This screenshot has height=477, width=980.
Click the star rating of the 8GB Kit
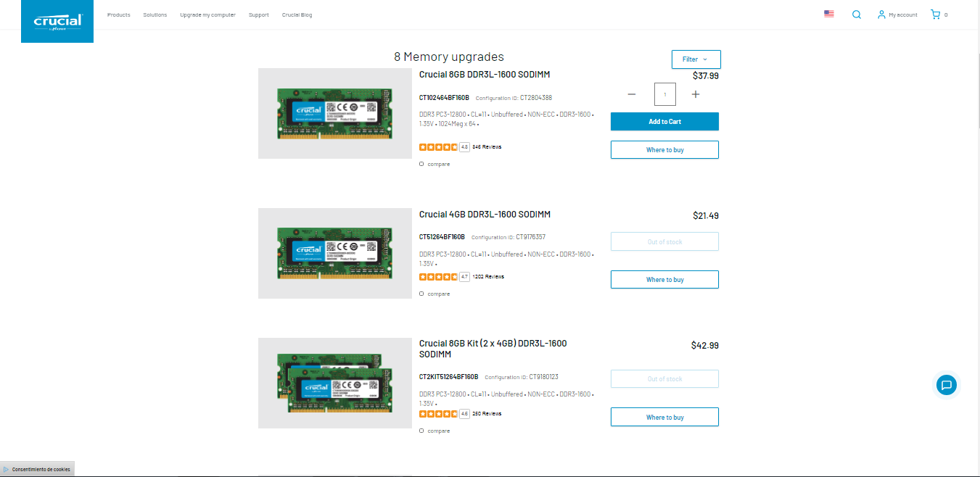click(x=438, y=414)
